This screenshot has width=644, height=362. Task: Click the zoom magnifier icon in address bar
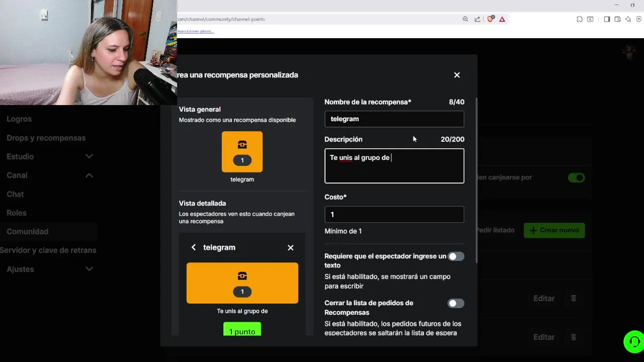point(465,19)
